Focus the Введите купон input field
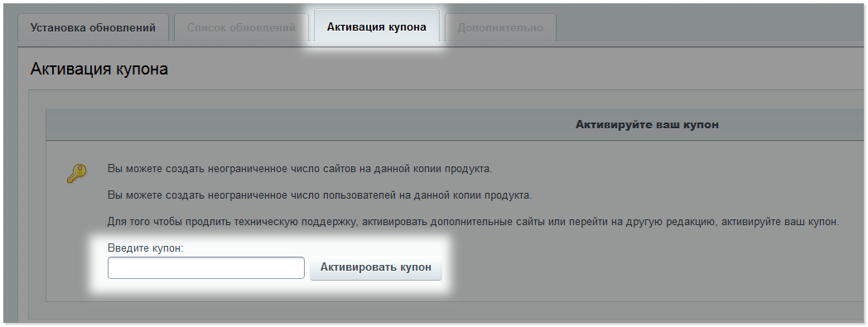Image resolution: width=868 pixels, height=327 pixels. pos(206,267)
